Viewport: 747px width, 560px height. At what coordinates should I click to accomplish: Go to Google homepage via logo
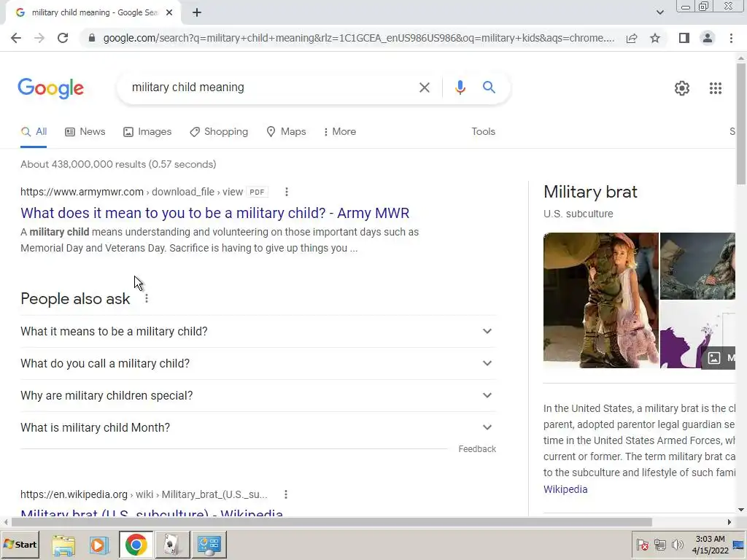[51, 88]
